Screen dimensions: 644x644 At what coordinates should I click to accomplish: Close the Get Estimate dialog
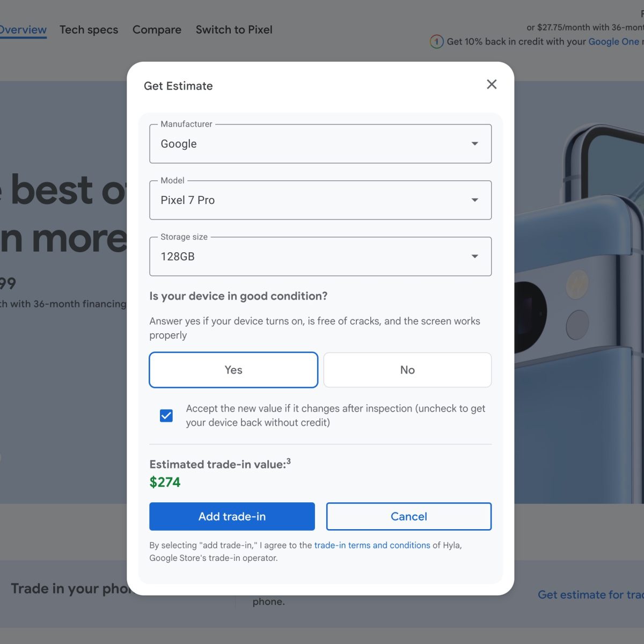tap(492, 84)
